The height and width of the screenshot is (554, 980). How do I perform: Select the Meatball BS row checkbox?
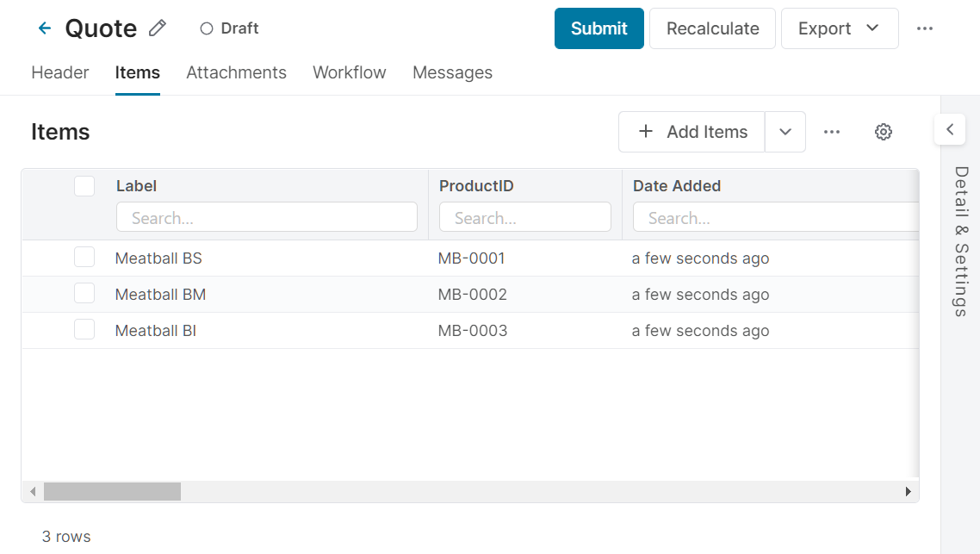pos(84,258)
